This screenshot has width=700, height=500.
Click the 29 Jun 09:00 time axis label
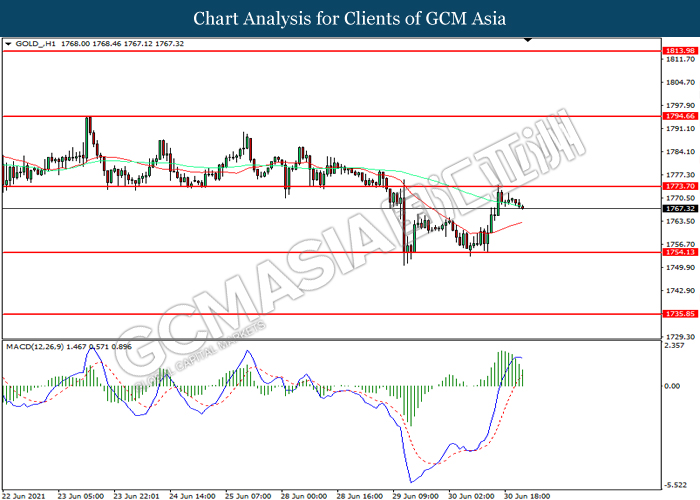[x=412, y=494]
